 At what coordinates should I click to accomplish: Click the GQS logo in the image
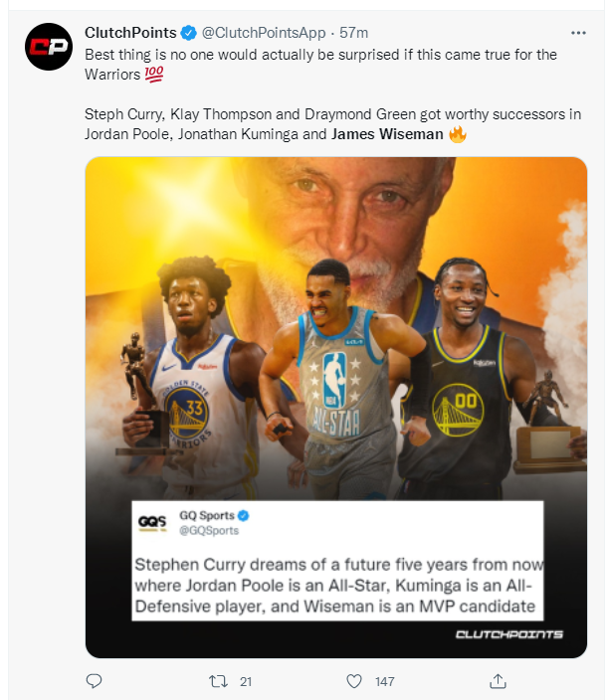(x=152, y=522)
